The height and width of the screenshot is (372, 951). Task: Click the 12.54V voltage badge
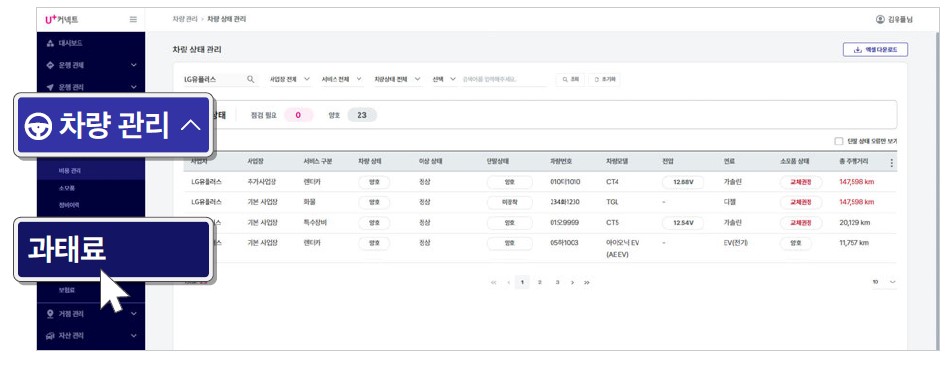[x=682, y=223]
